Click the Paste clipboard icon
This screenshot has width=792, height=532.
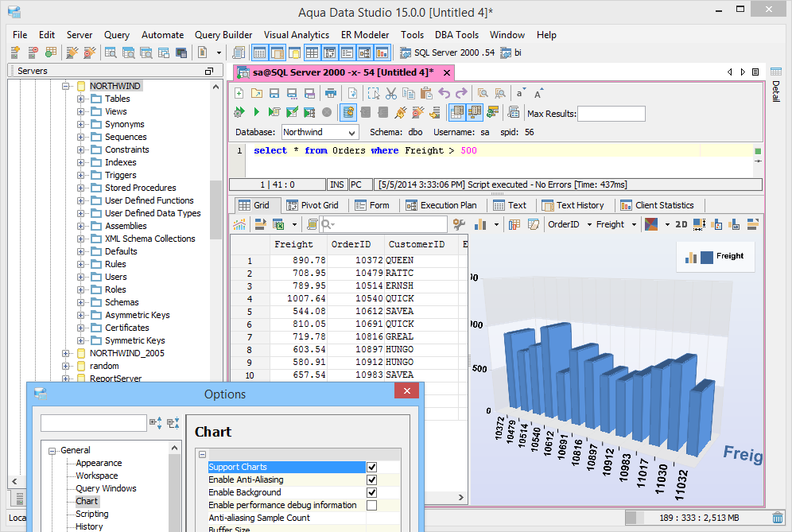(425, 93)
